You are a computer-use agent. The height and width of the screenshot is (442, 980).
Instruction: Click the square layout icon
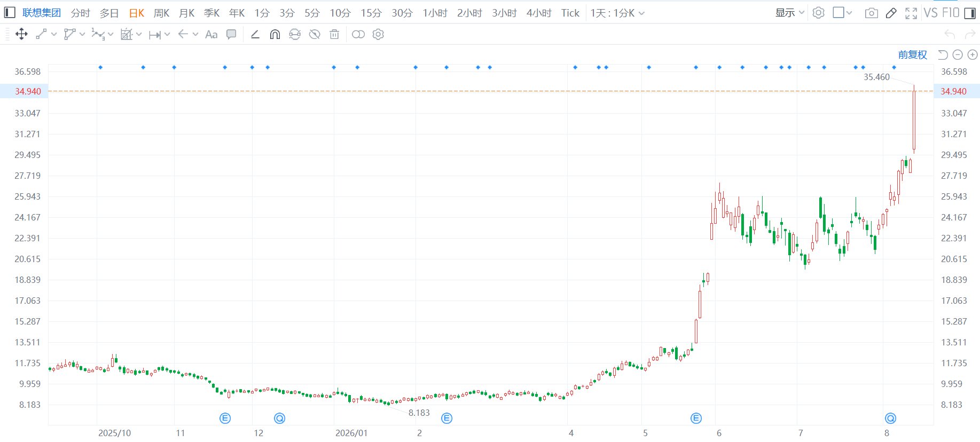click(838, 13)
